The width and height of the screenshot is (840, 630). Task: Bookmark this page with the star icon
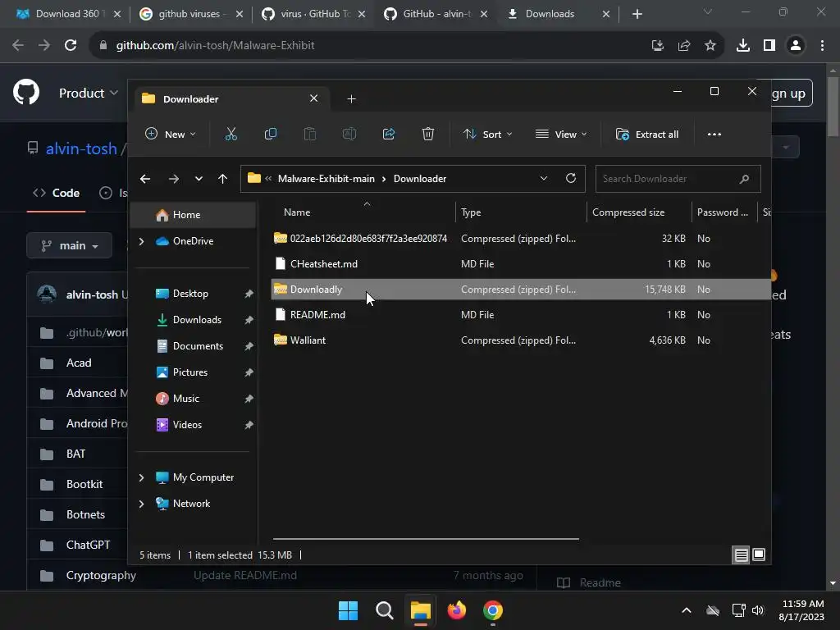click(x=710, y=46)
